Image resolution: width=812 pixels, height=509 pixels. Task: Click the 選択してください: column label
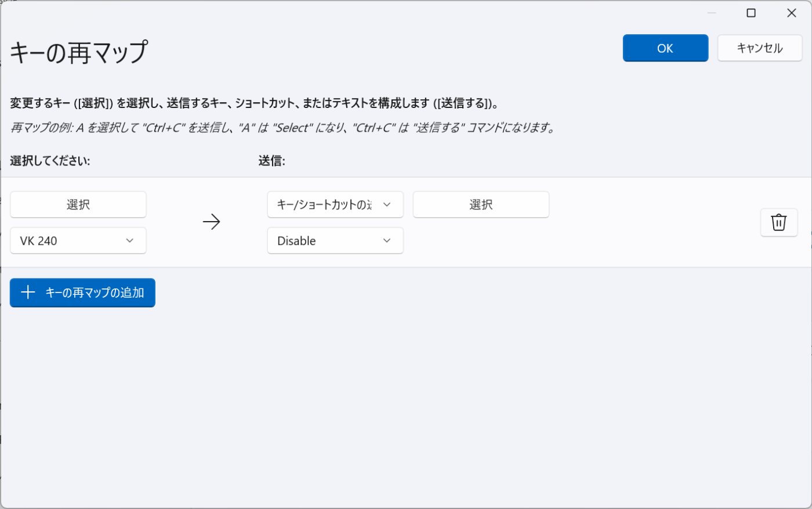50,161
